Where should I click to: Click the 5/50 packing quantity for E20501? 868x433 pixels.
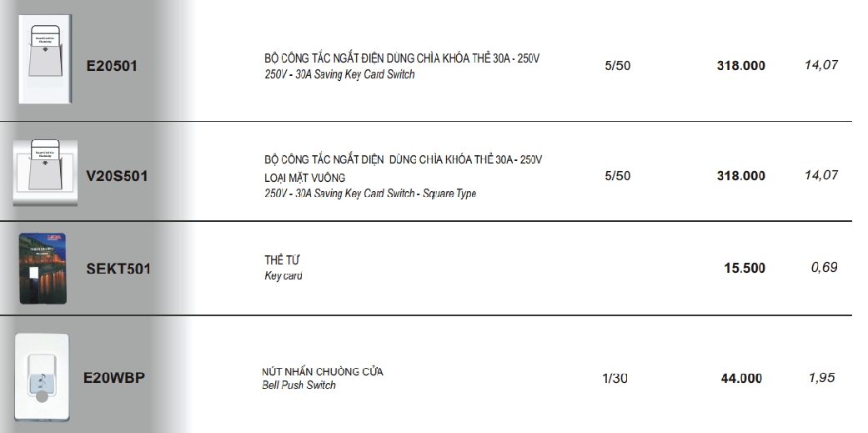pos(617,66)
